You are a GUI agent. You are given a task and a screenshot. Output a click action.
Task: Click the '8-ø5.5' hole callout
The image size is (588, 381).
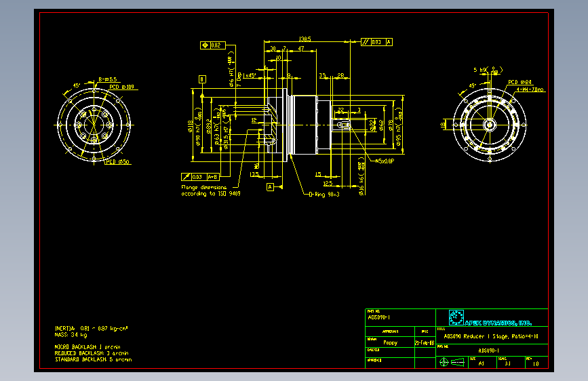[x=108, y=79]
